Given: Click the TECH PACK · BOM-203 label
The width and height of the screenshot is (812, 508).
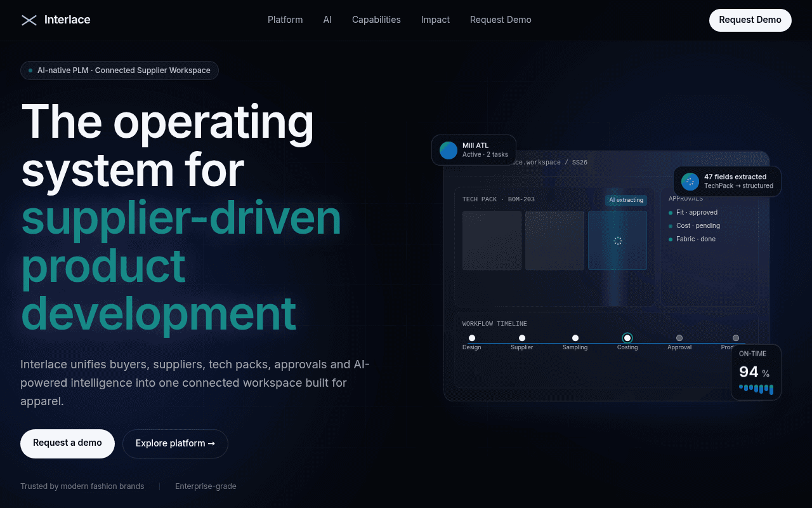Looking at the screenshot, I should [499, 199].
